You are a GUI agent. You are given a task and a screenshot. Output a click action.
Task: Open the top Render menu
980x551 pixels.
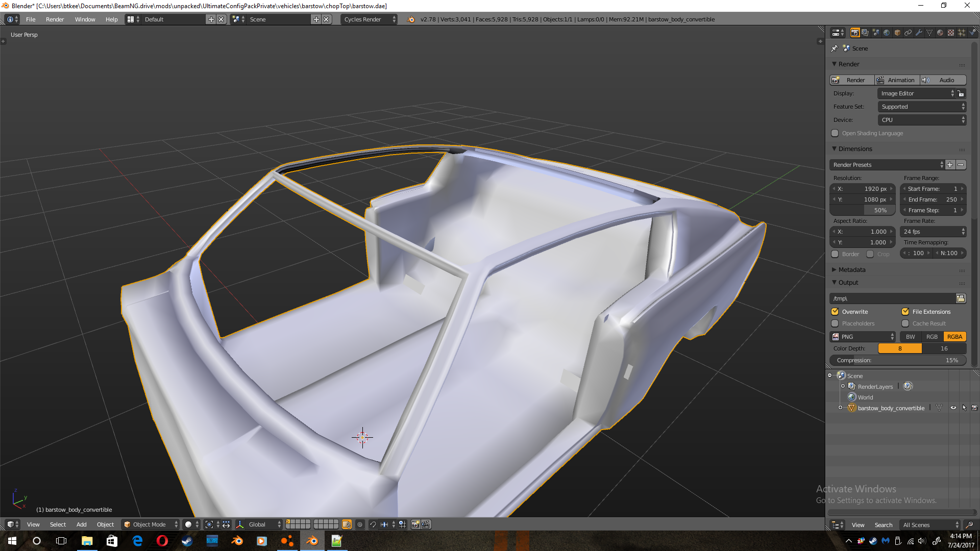point(55,19)
